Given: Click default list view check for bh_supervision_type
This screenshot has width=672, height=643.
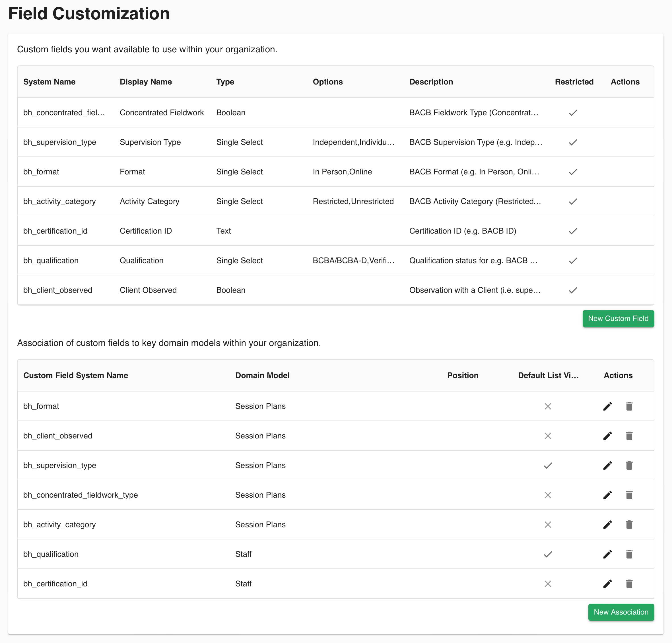Looking at the screenshot, I should pyautogui.click(x=548, y=465).
